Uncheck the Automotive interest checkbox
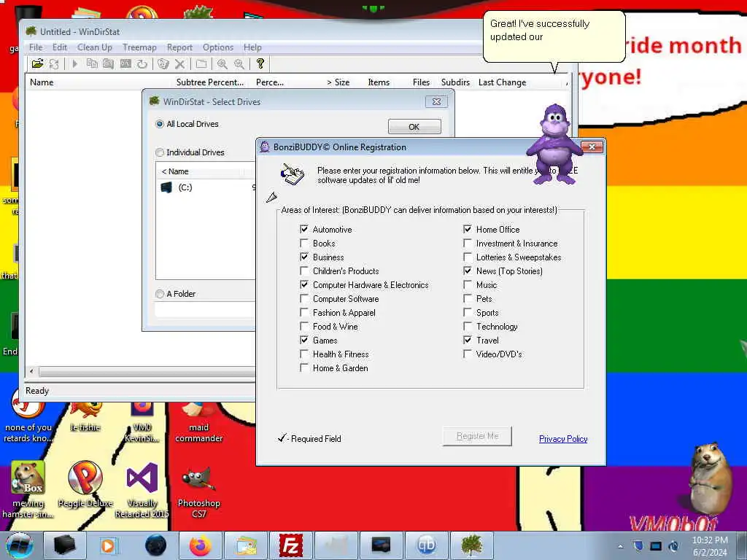Screen dimensions: 747x560 click(304, 229)
